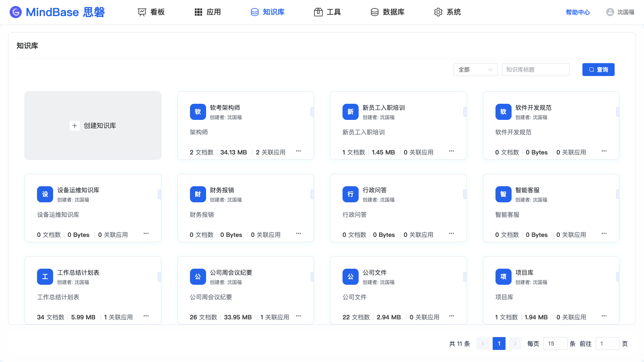This screenshot has width=644, height=362.
Task: Open the 公司文件 card title
Action: pos(375,273)
